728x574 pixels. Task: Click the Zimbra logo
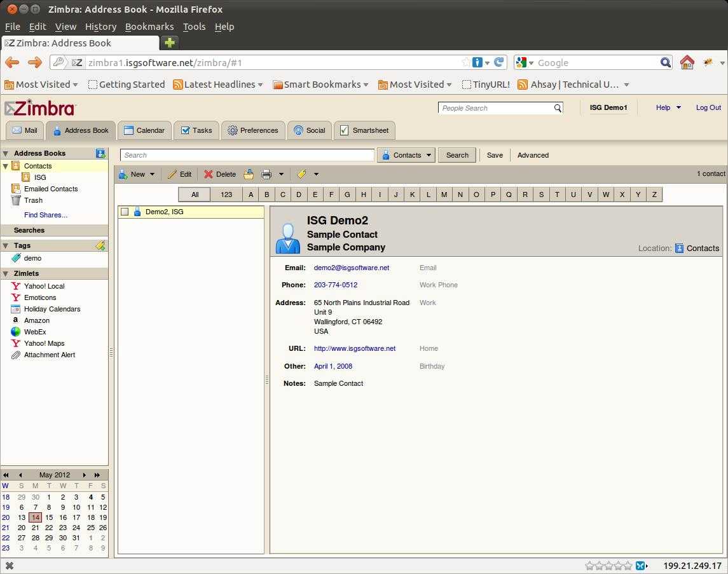39,109
